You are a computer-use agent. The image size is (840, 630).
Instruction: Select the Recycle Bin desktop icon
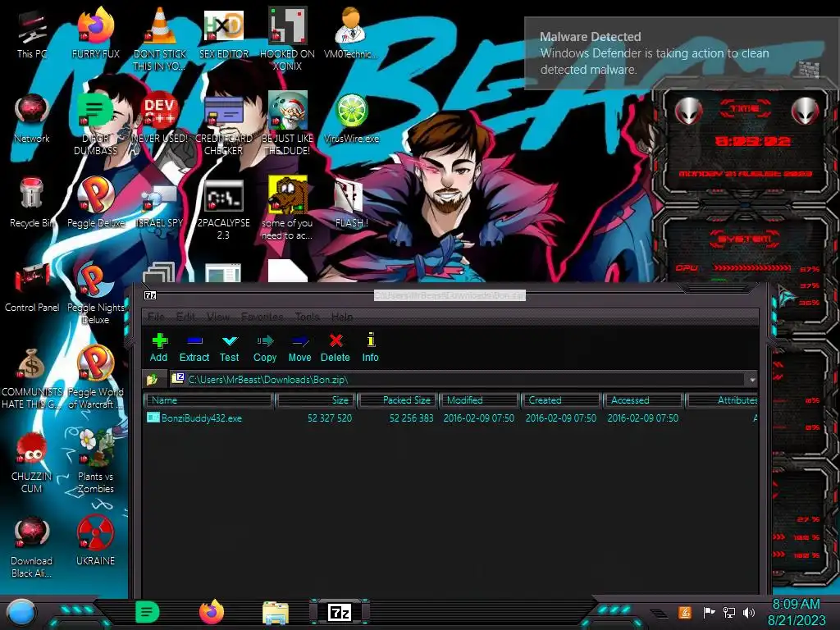coord(32,203)
